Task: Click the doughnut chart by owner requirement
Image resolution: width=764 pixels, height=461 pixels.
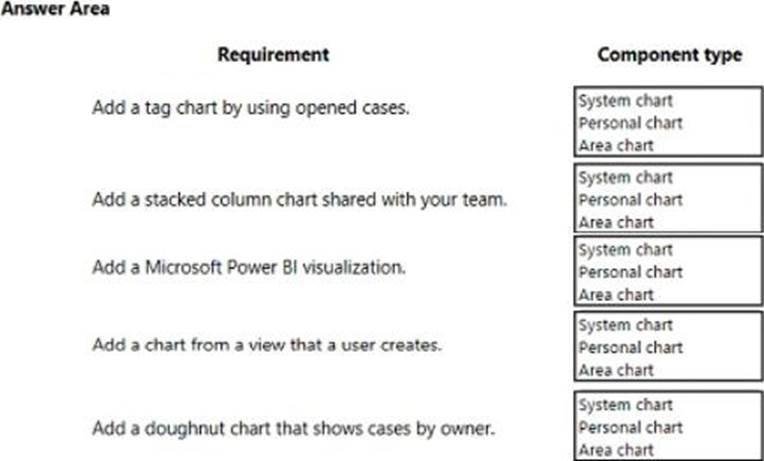Action: [293, 428]
